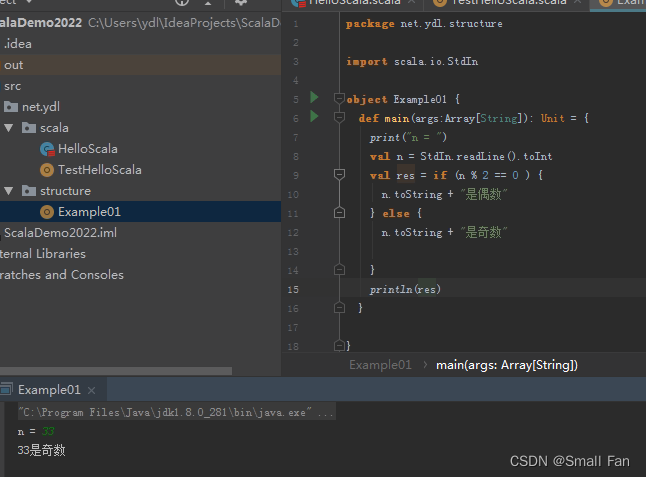Viewport: 646px width, 477px height.
Task: Toggle fold marker at else line
Action: coord(339,213)
